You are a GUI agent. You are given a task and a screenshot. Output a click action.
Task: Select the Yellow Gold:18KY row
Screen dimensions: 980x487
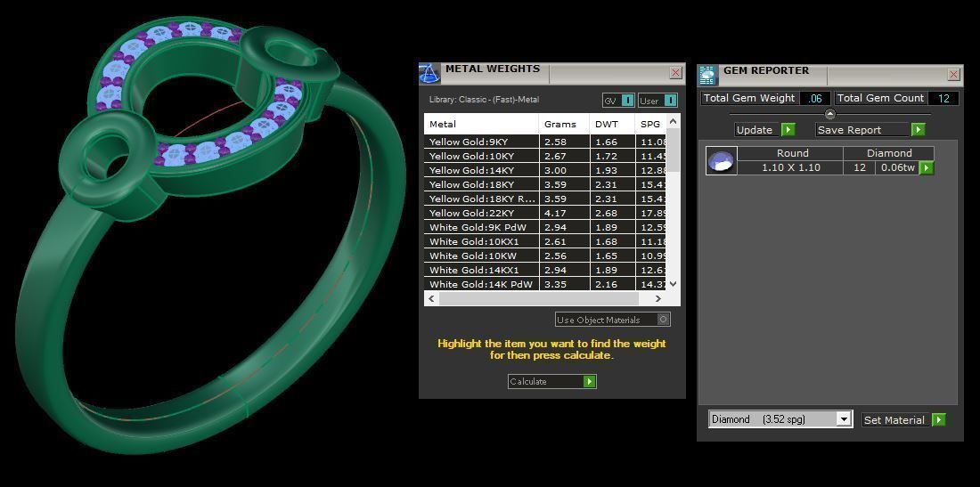tap(545, 185)
